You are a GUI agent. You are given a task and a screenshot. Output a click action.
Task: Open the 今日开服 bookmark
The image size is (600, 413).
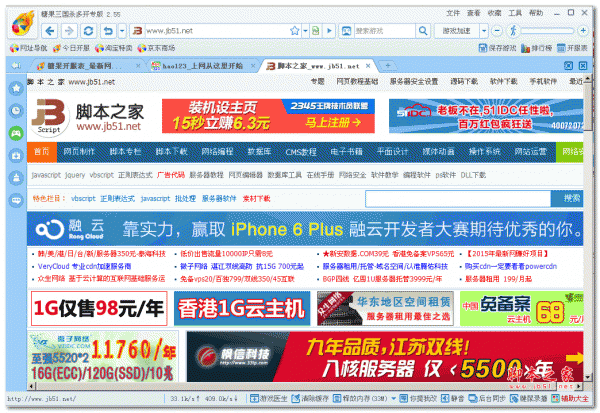[x=71, y=48]
